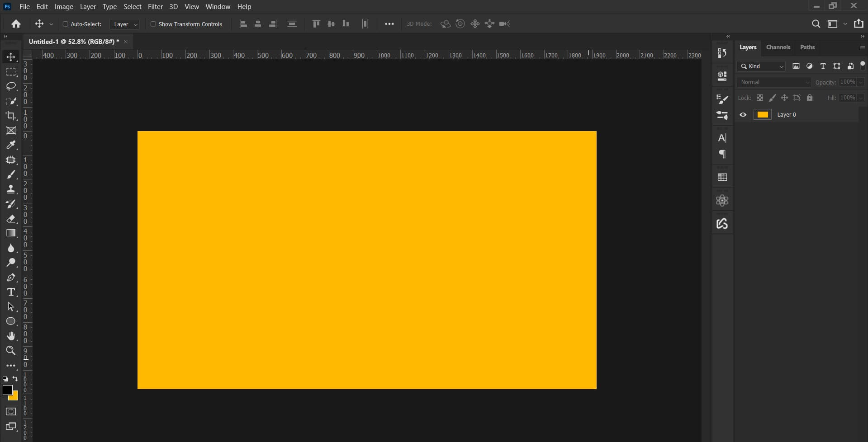This screenshot has height=442, width=868.
Task: Close the Untitled-1 document tab
Action: click(126, 42)
